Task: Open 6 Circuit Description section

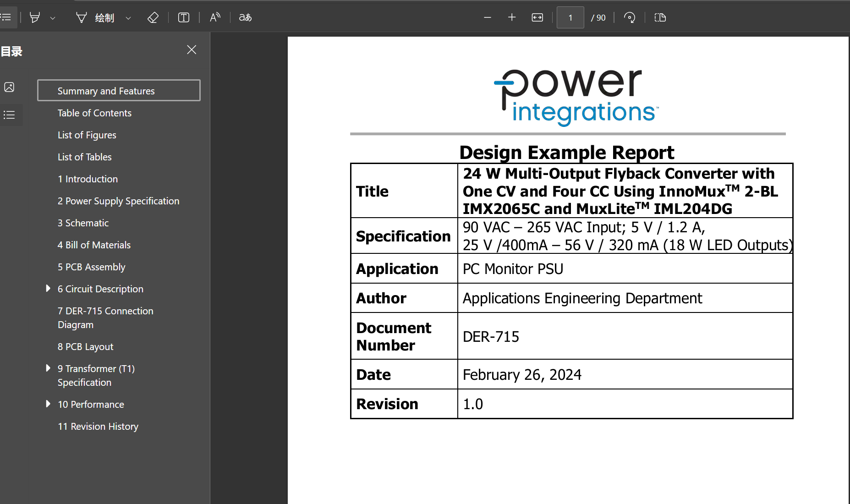Action: click(100, 289)
